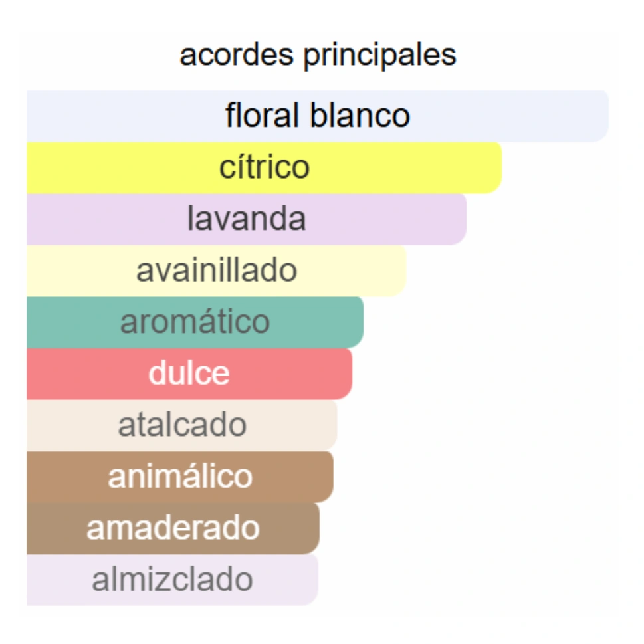Click the 'aromático' text label
The image size is (644, 644).
point(195,322)
